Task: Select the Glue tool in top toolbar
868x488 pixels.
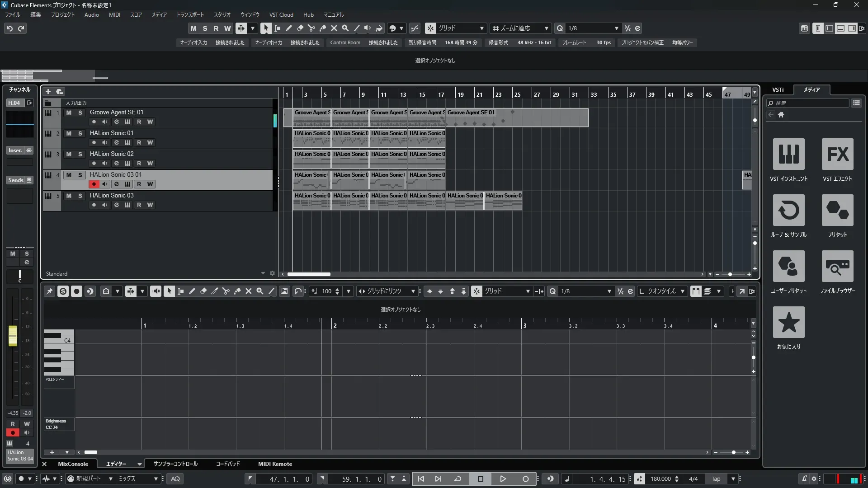Action: coord(323,28)
